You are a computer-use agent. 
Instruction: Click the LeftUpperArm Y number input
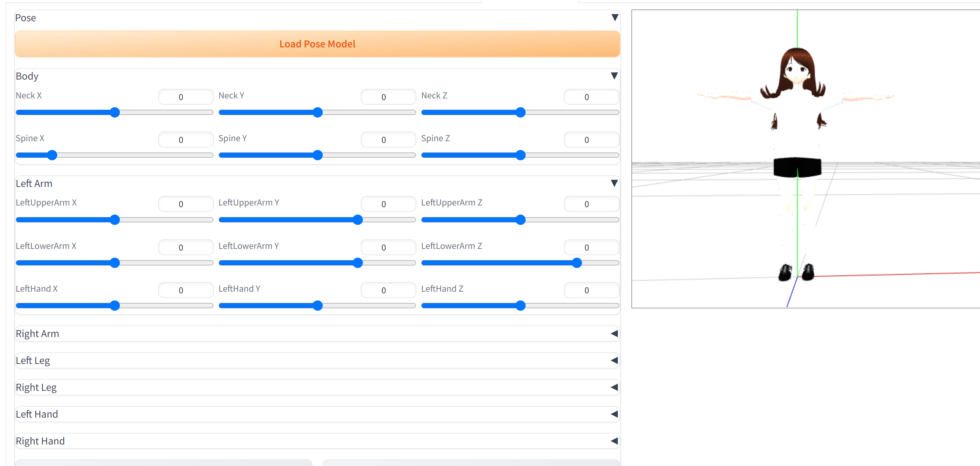tap(388, 204)
